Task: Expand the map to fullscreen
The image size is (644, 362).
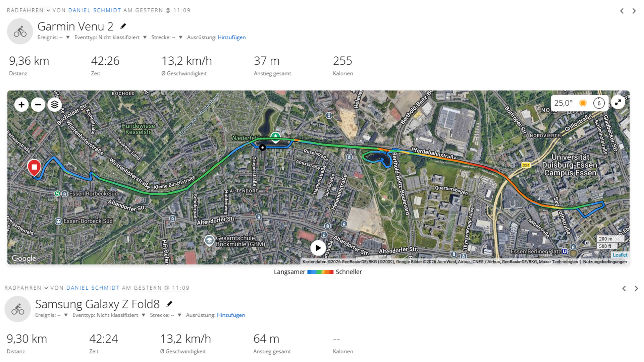Action: 618,102
